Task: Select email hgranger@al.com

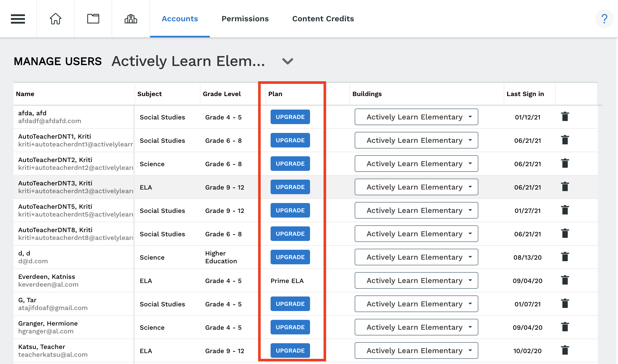Action: coord(46,331)
